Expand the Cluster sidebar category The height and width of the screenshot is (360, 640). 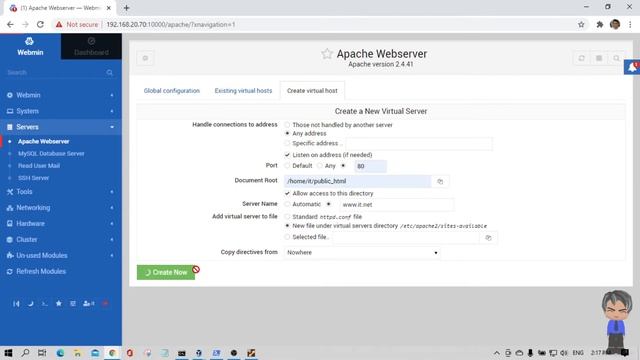click(61, 239)
